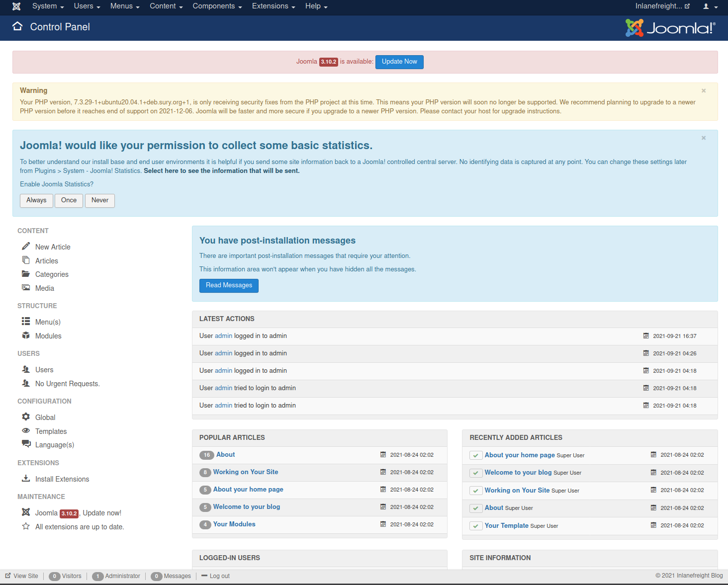Click the download icon for Install Extensions
The image size is (728, 585).
point(26,479)
